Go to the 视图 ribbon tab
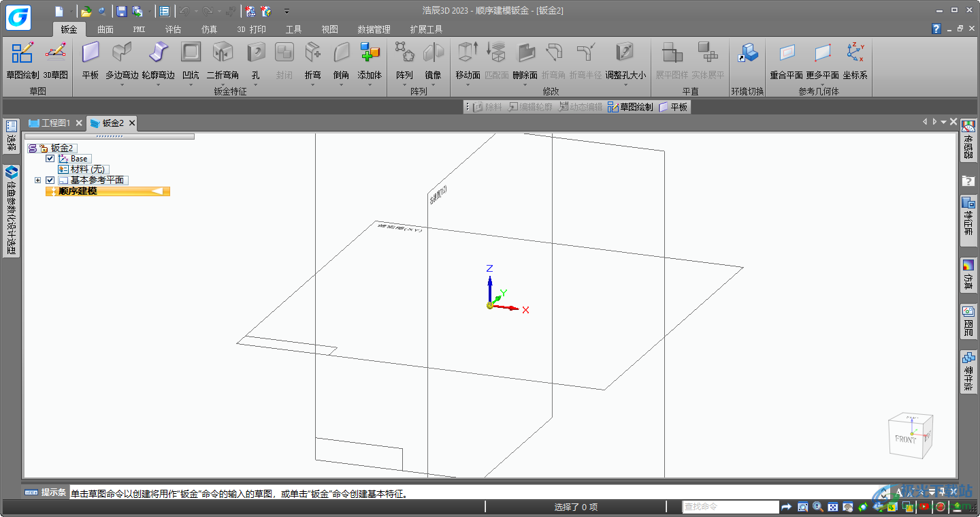The height and width of the screenshot is (517, 980). tap(329, 29)
